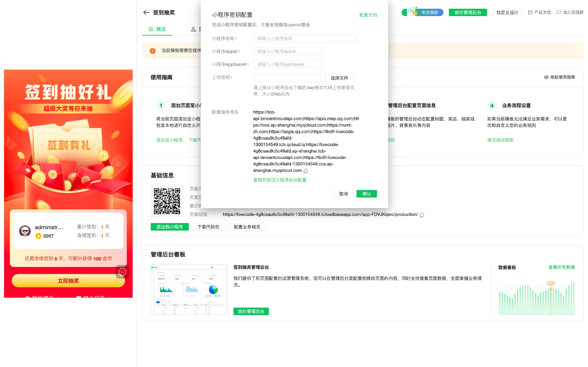Click the 添加至小程序 guide link
This screenshot has height=367, width=588.
click(x=169, y=140)
